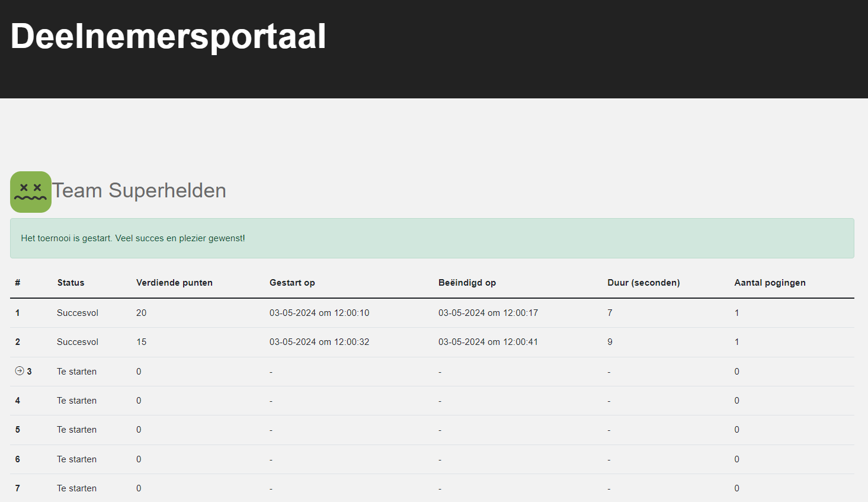The width and height of the screenshot is (868, 502).
Task: Click the end time 03-05-2024 om 12:00:41
Action: 488,342
